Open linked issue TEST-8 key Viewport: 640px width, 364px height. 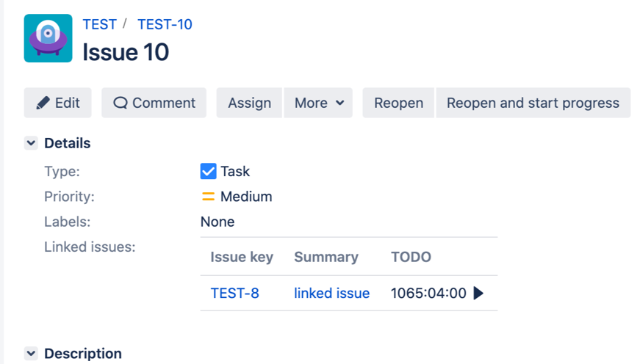(x=234, y=294)
